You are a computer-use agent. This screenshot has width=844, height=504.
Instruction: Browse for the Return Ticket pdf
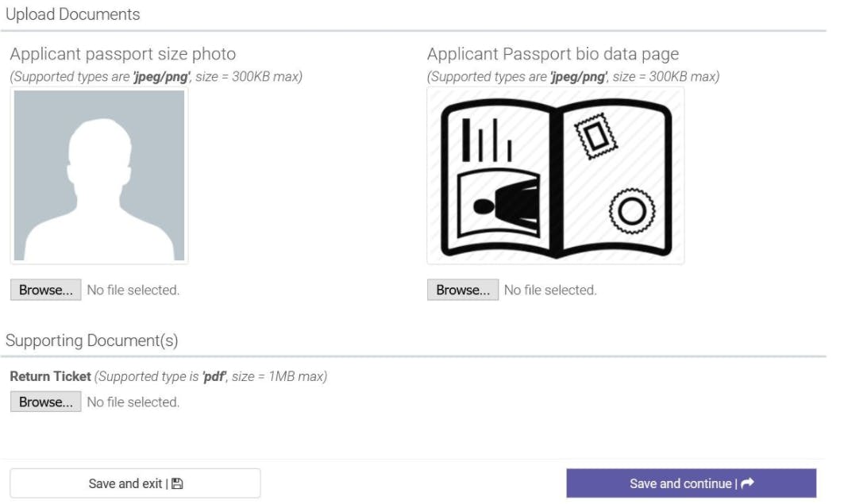(x=46, y=402)
